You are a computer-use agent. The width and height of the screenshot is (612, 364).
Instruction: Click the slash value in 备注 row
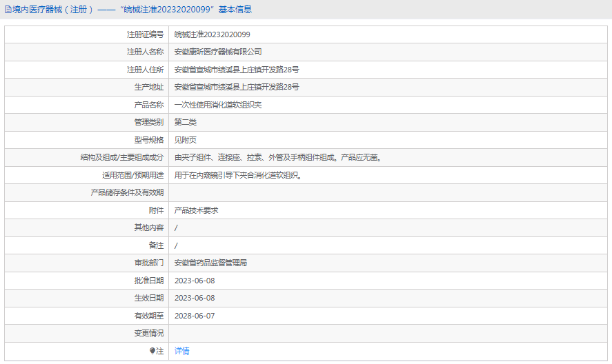pos(176,245)
